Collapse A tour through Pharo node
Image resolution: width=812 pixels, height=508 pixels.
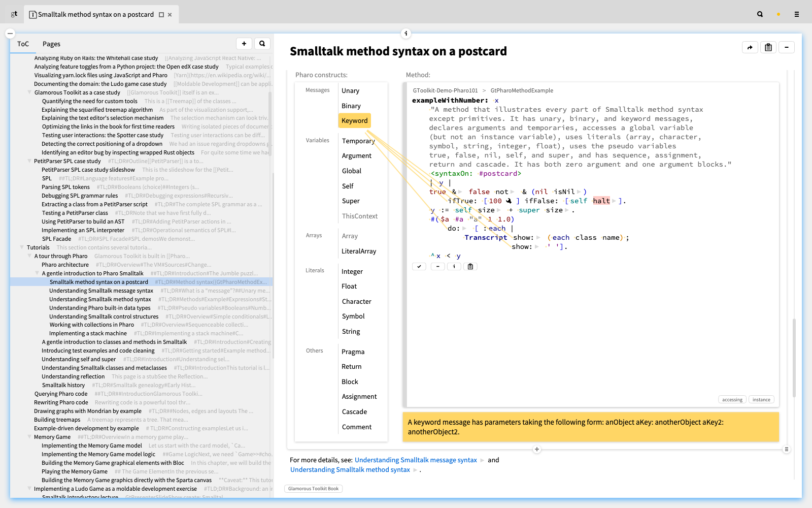tap(29, 256)
